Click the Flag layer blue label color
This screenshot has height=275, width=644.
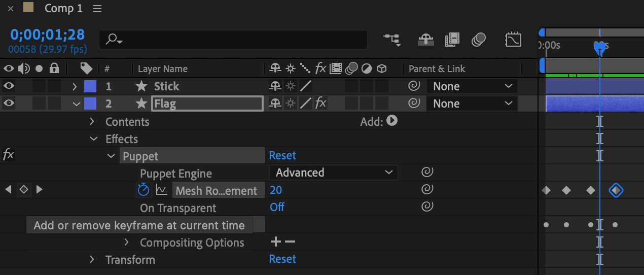tap(90, 104)
